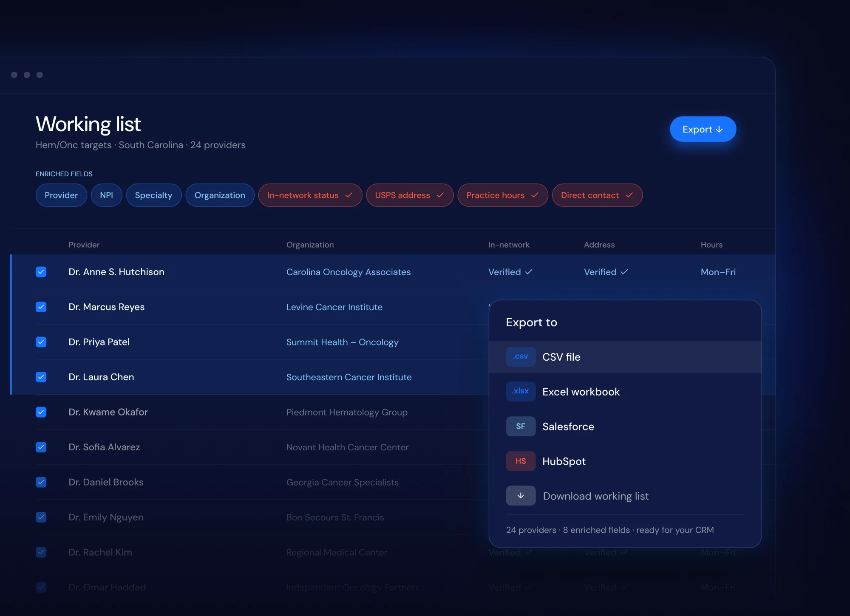Click Novant Health Cancer Center text
The width and height of the screenshot is (850, 616).
(348, 447)
